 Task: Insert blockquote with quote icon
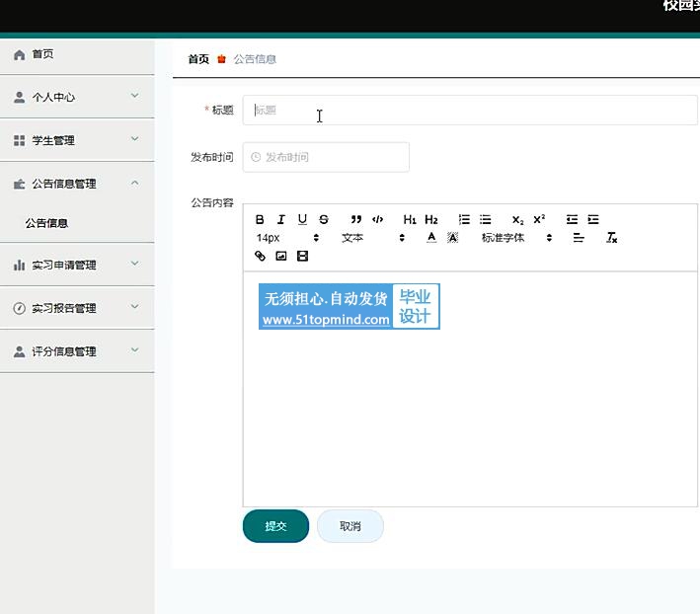(x=355, y=219)
